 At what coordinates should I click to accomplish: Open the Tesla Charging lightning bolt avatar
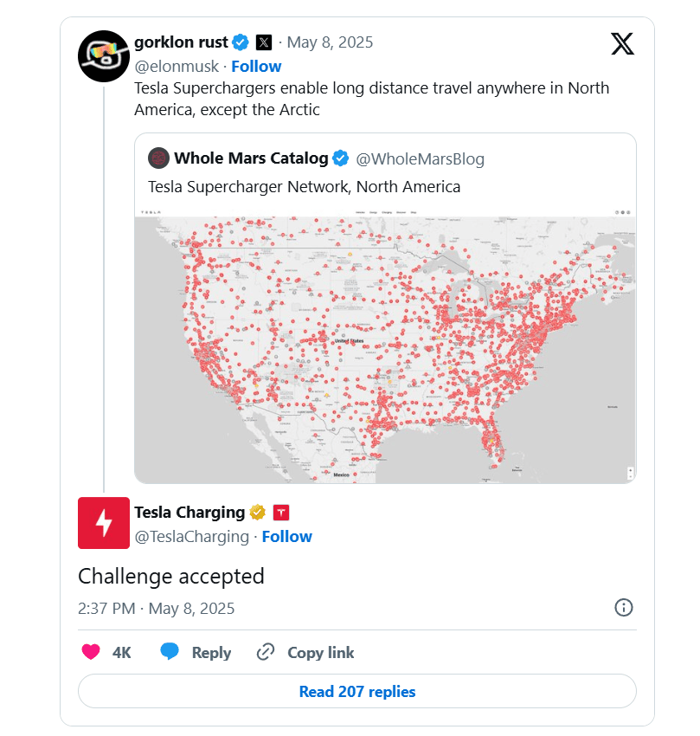[104, 523]
